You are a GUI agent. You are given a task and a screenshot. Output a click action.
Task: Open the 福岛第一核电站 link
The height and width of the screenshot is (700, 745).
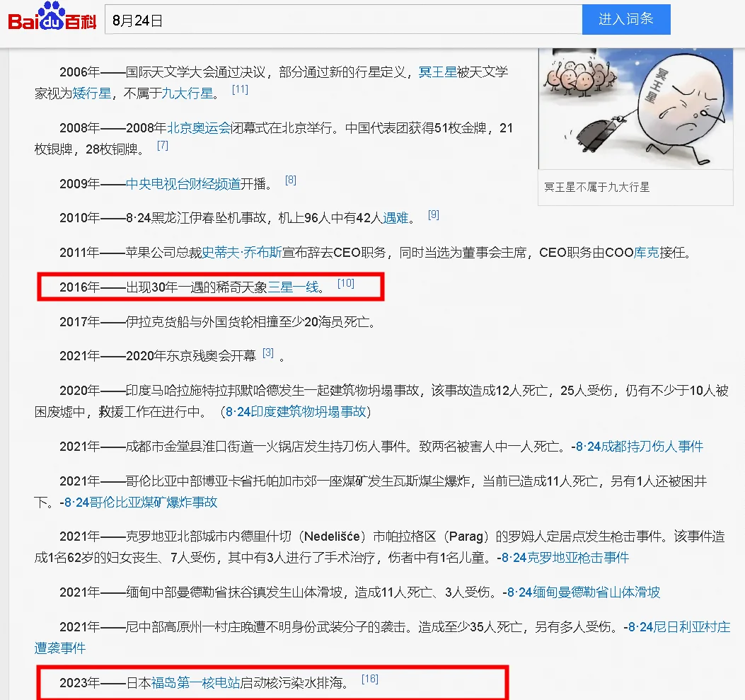(195, 683)
